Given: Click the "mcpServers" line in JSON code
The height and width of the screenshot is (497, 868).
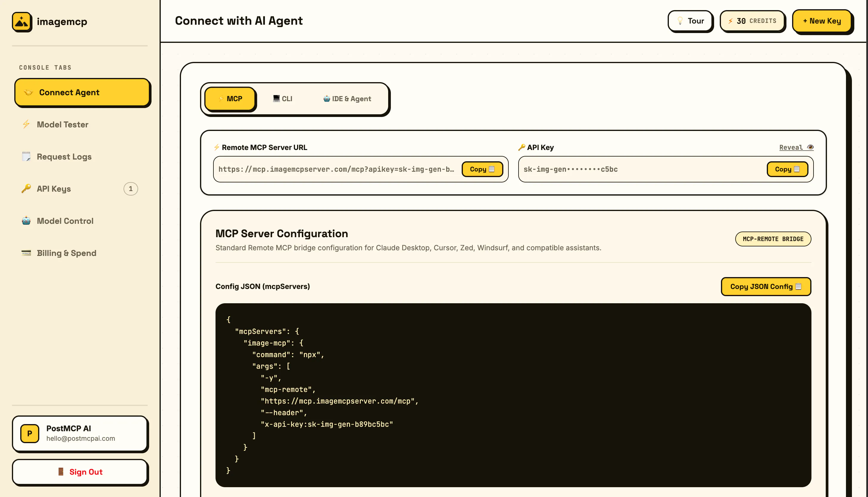Looking at the screenshot, I should (267, 331).
